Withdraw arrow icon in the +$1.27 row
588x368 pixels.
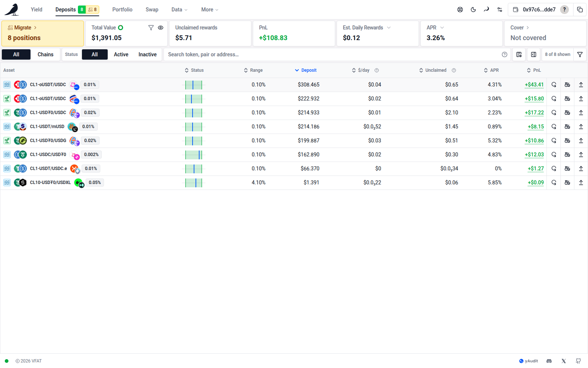(x=581, y=169)
